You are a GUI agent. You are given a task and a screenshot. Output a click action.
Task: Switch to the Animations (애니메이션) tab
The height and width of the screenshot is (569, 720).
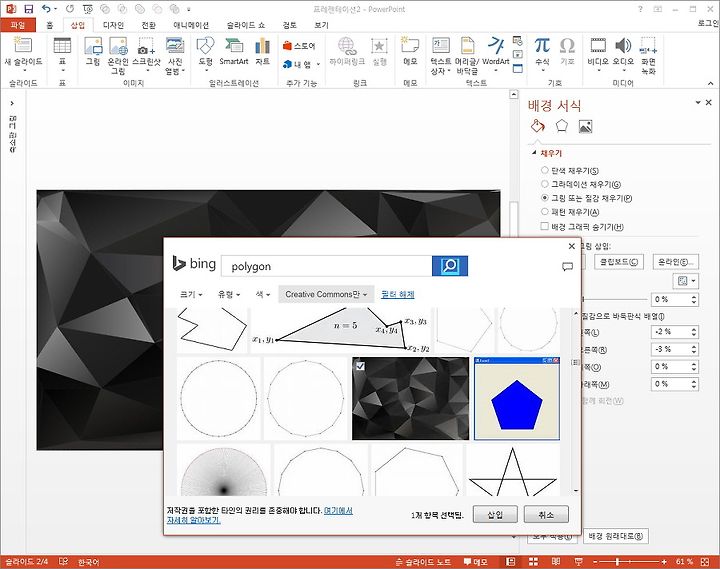(191, 25)
